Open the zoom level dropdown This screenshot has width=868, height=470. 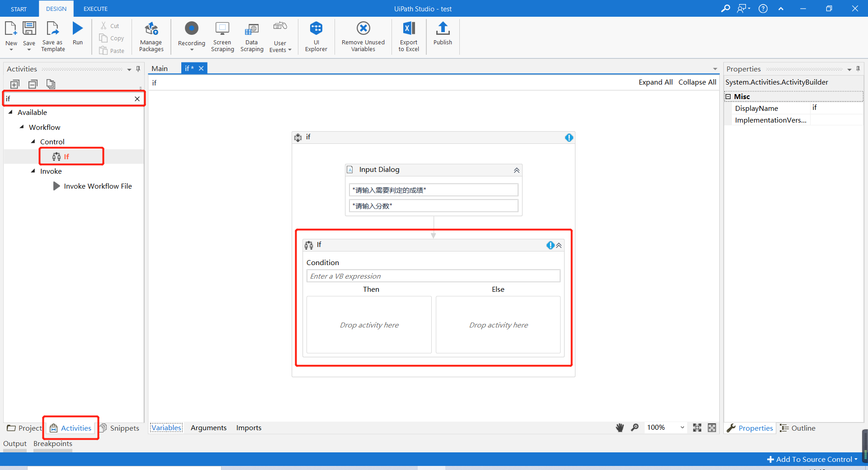tap(682, 427)
